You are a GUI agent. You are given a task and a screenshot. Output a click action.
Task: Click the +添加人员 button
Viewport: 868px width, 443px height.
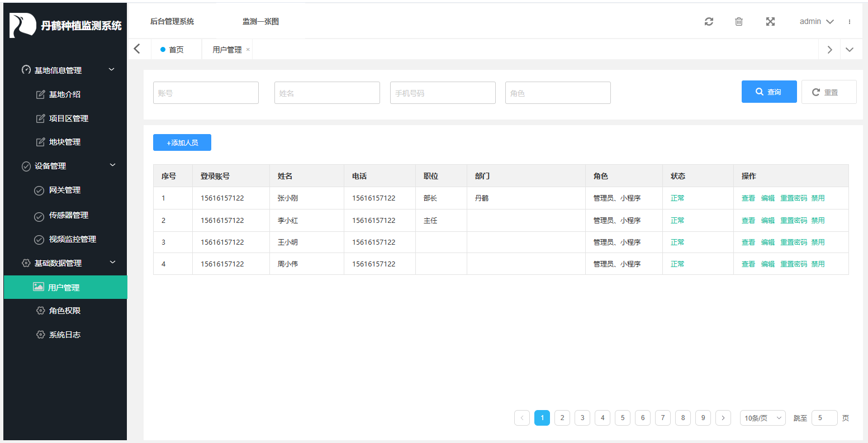click(x=182, y=142)
